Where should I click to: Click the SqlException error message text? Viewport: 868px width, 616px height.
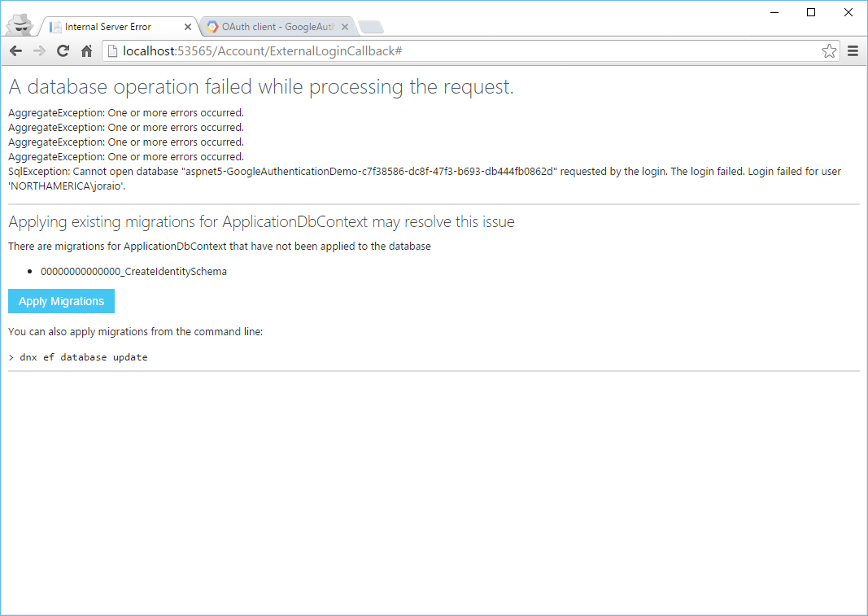click(425, 178)
